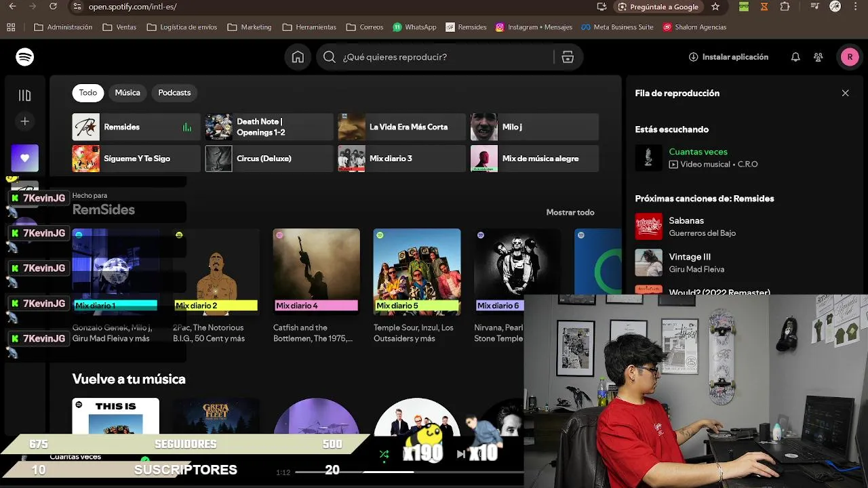868x488 pixels.
Task: Open Sígueme Y Te Sigo tile
Action: coord(136,159)
